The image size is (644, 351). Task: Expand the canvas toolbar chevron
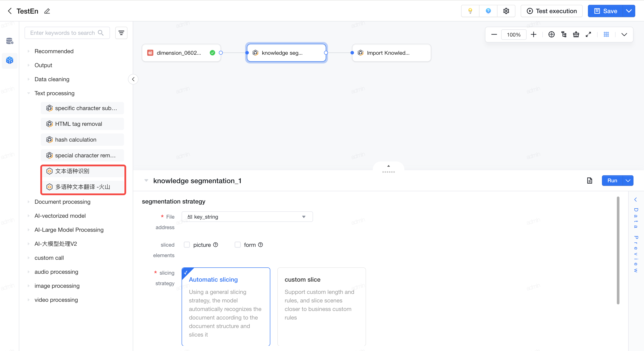[x=624, y=35]
